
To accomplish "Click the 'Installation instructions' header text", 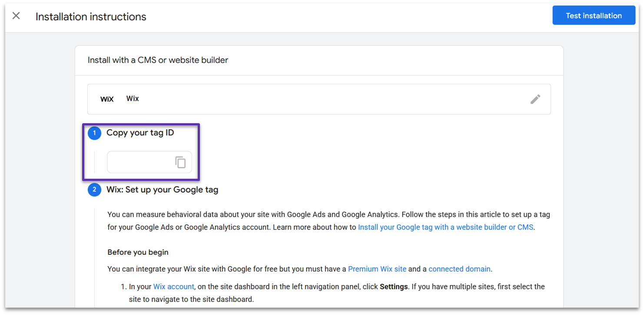I will point(91,17).
